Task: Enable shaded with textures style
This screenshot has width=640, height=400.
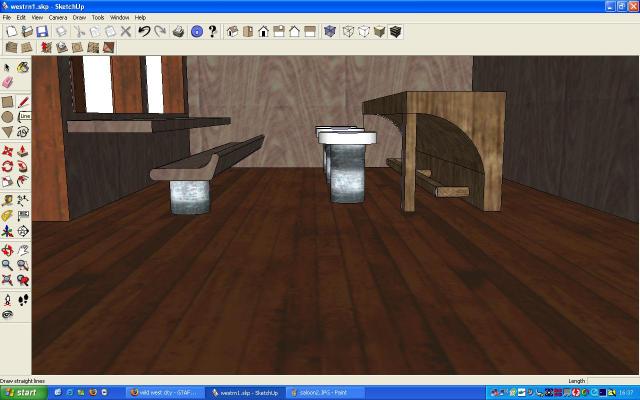Action: (x=396, y=32)
